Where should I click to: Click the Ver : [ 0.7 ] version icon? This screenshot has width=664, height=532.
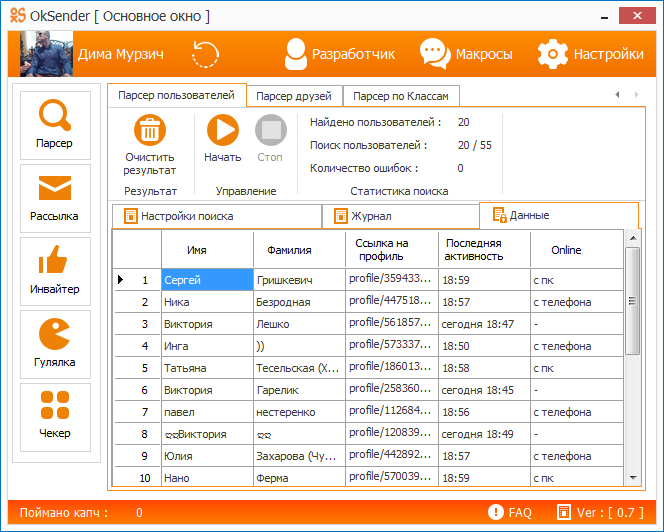tap(564, 512)
